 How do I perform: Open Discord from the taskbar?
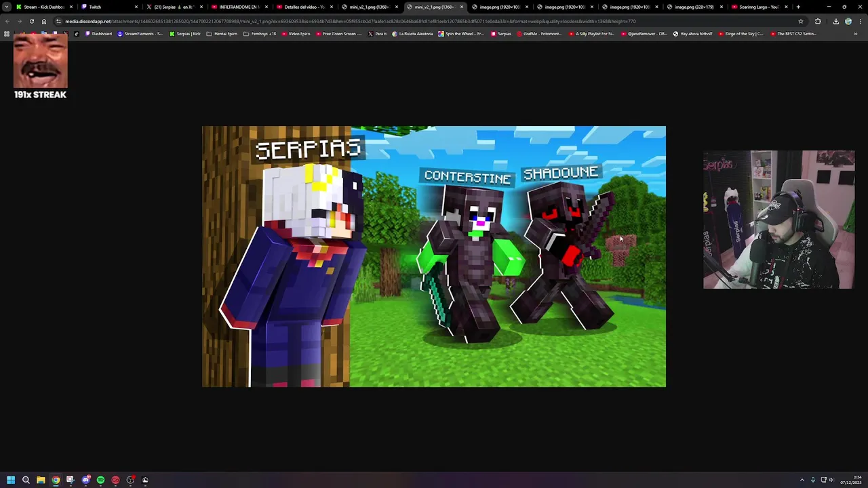85,480
